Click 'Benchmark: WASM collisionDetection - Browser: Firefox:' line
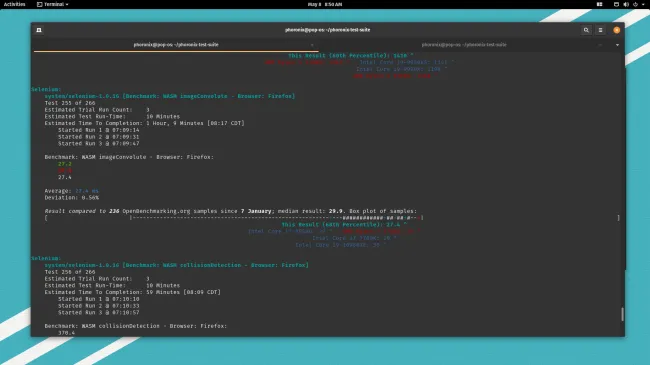The height and width of the screenshot is (365, 650). click(136, 326)
